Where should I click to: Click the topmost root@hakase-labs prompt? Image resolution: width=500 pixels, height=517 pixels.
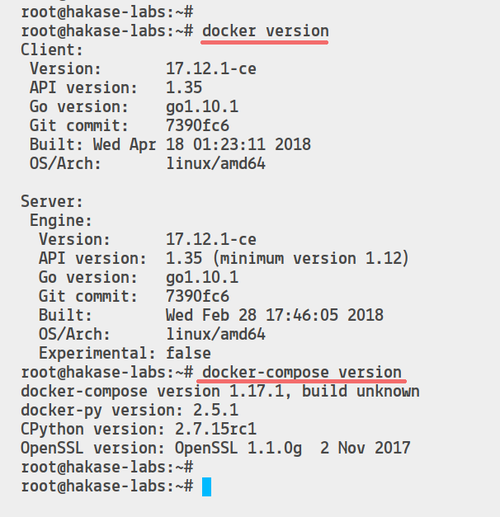[107, 12]
